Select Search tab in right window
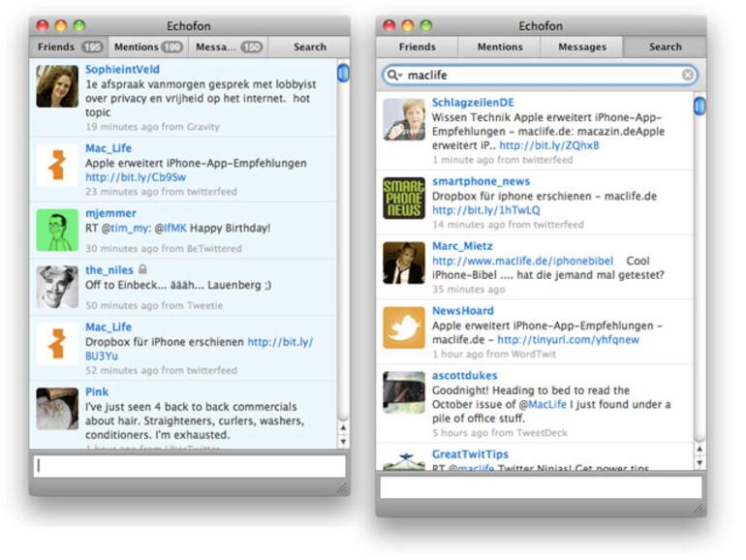 click(x=666, y=47)
